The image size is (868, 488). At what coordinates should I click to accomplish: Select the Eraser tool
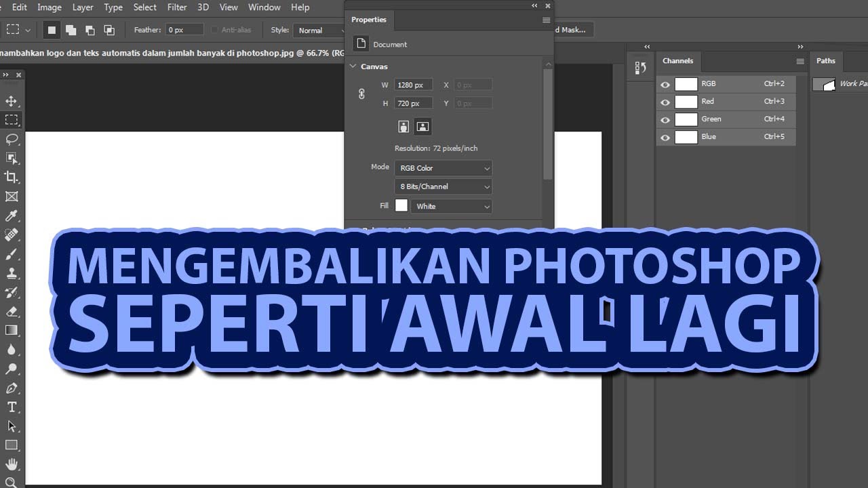12,311
